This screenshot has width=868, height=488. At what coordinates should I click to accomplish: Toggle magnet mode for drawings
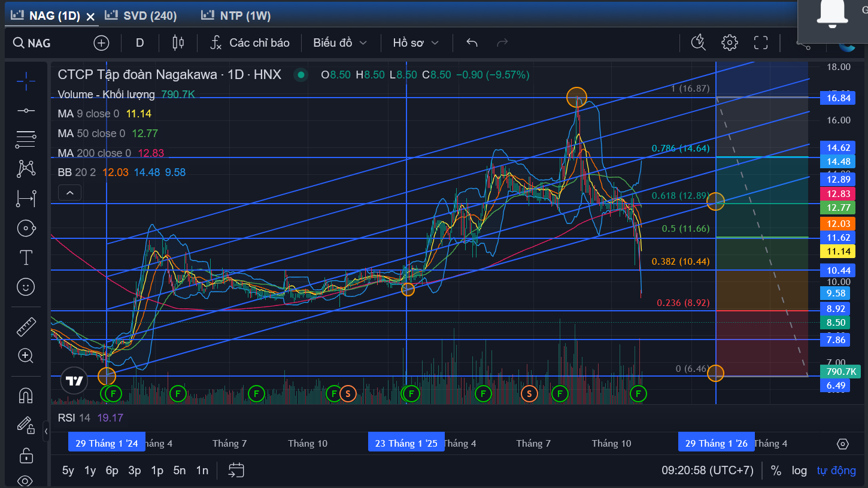coord(26,396)
